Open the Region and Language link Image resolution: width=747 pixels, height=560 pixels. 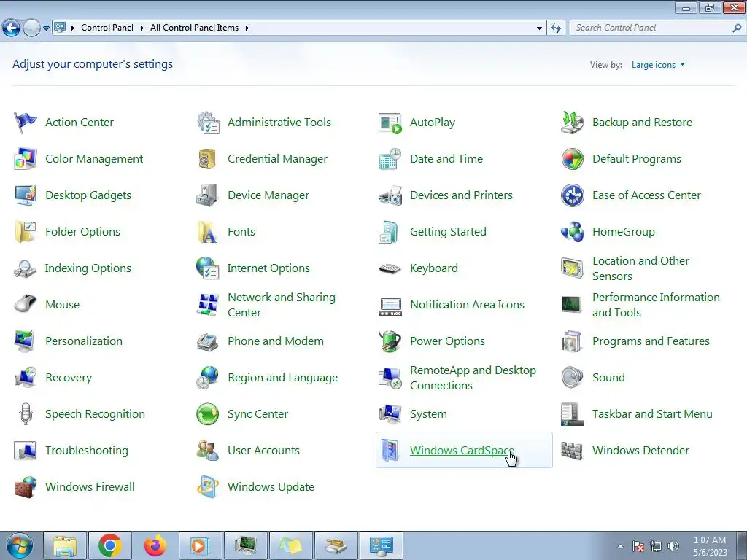(x=282, y=378)
